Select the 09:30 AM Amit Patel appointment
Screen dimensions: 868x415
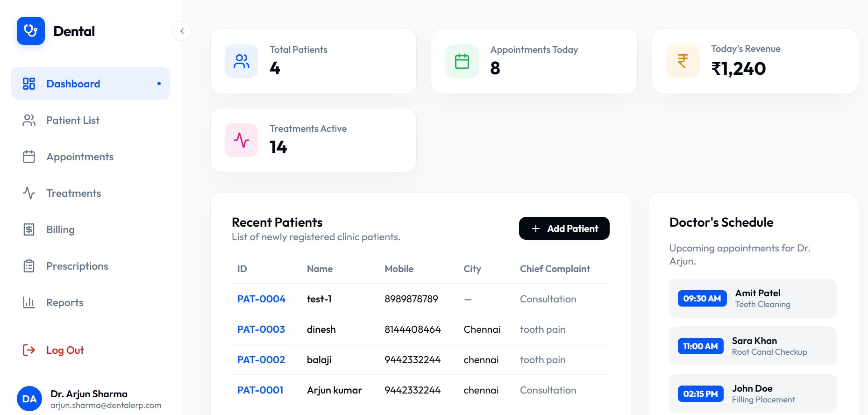pos(753,298)
